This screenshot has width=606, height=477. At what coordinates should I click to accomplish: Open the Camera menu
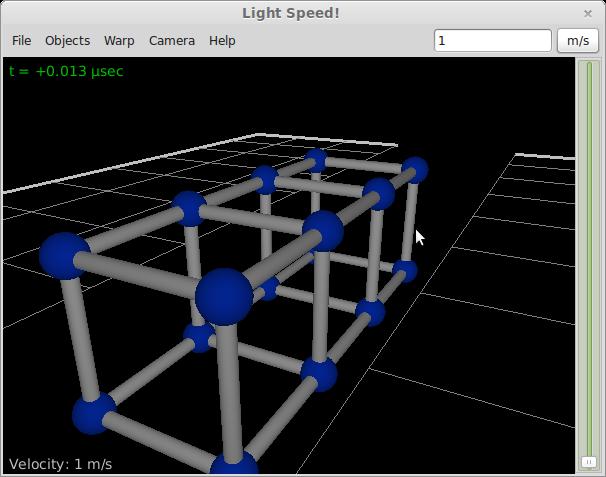click(171, 41)
